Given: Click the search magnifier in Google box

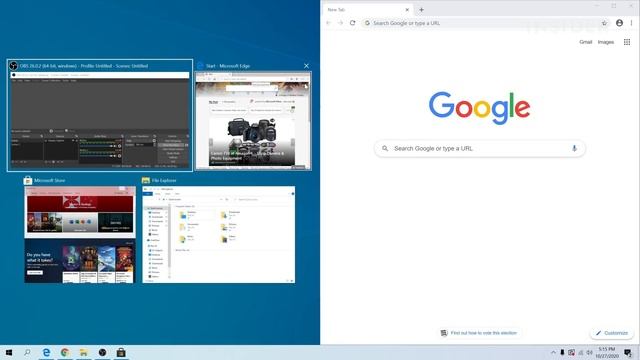Looking at the screenshot, I should tap(385, 148).
